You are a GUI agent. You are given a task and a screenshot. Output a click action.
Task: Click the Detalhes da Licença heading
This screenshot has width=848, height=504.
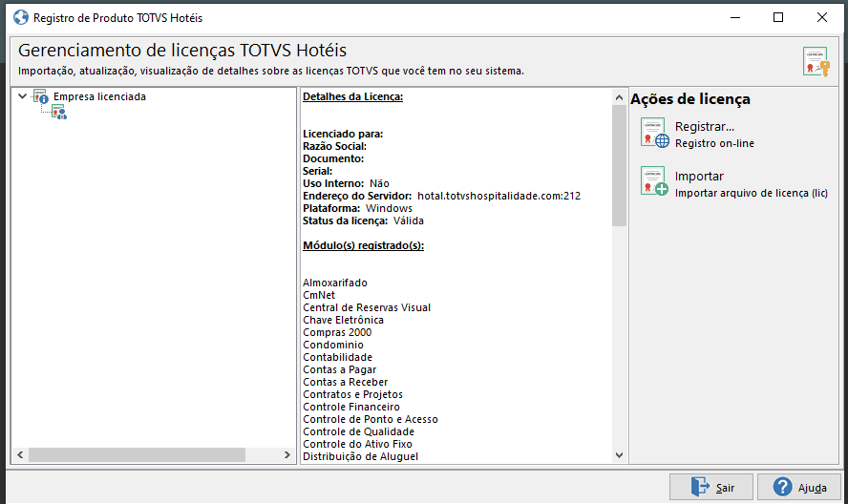tap(352, 96)
